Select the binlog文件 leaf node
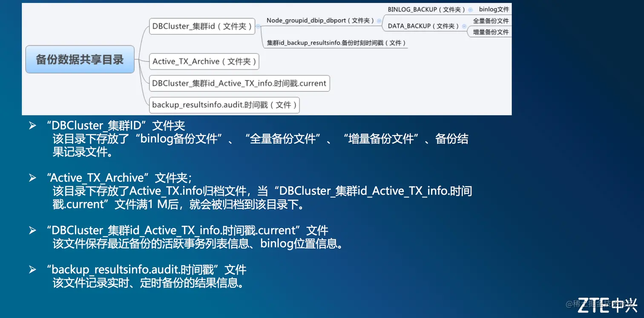 click(x=494, y=9)
